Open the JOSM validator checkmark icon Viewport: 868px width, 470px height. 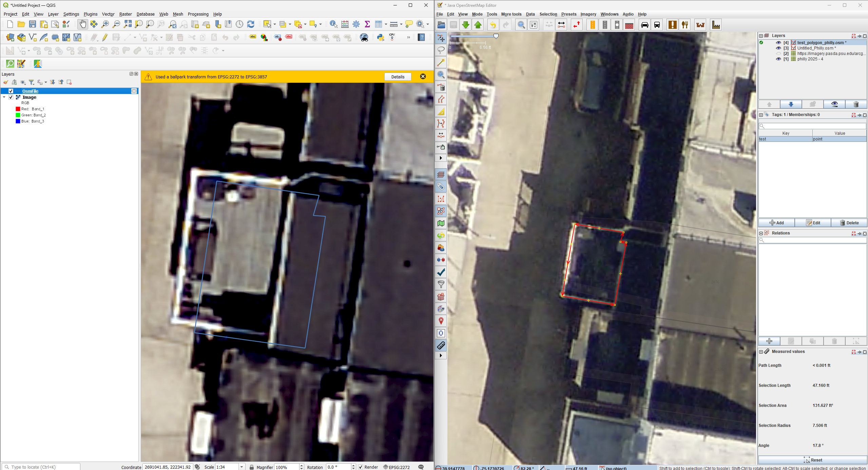coord(441,272)
